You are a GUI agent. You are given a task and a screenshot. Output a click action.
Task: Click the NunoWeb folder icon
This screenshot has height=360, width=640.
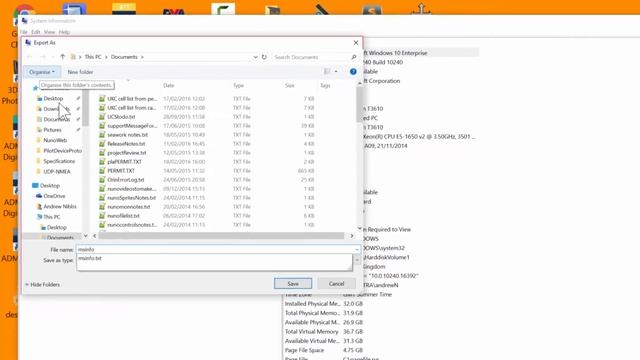[39, 140]
